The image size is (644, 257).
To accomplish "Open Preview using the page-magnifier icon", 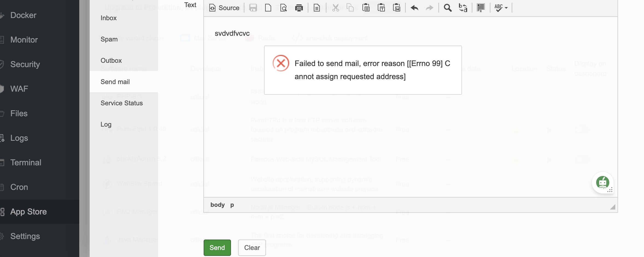I will tap(283, 8).
